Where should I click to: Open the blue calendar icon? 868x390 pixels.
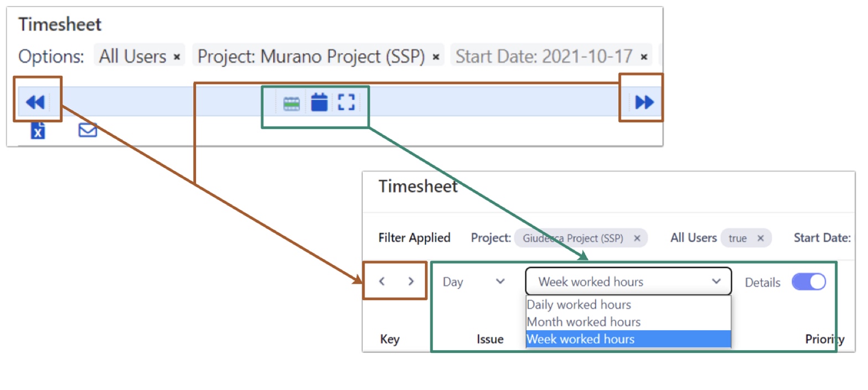tap(319, 102)
